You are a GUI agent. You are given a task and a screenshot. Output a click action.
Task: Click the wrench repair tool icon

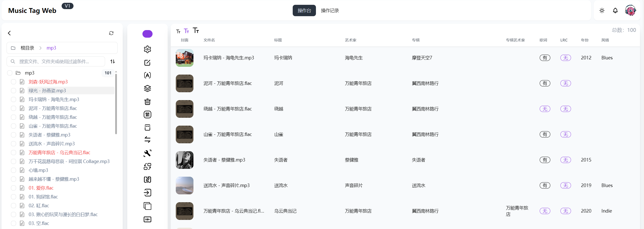coord(147,153)
